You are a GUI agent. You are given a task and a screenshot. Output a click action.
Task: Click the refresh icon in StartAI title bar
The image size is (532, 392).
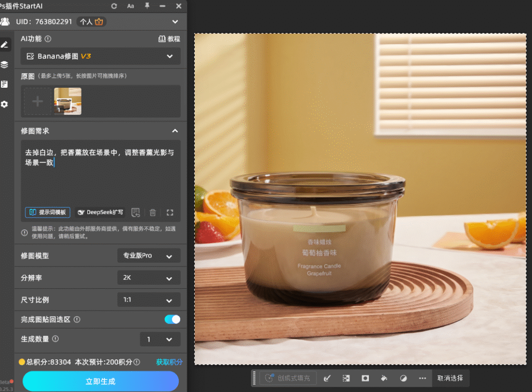point(114,6)
